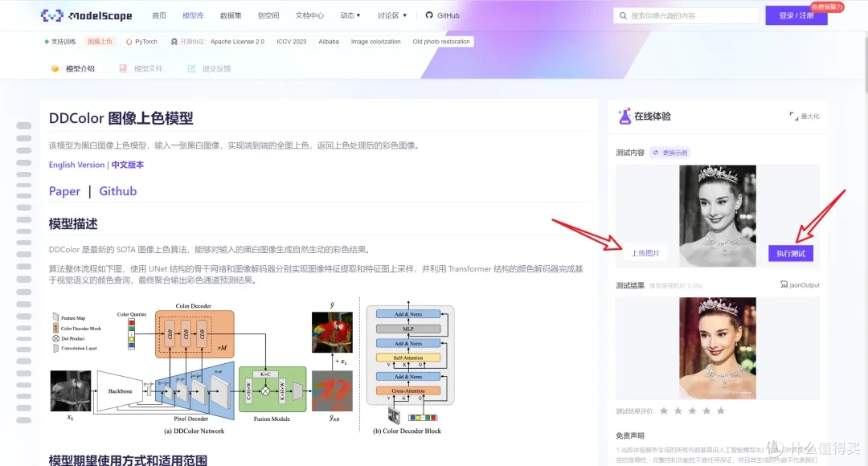Image resolution: width=868 pixels, height=466 pixels.
Task: Click the search input field
Action: 686,15
